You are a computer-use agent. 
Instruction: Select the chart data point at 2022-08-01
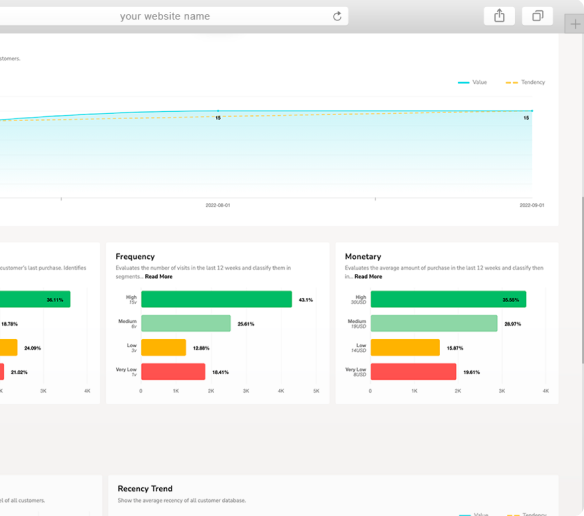pos(218,111)
